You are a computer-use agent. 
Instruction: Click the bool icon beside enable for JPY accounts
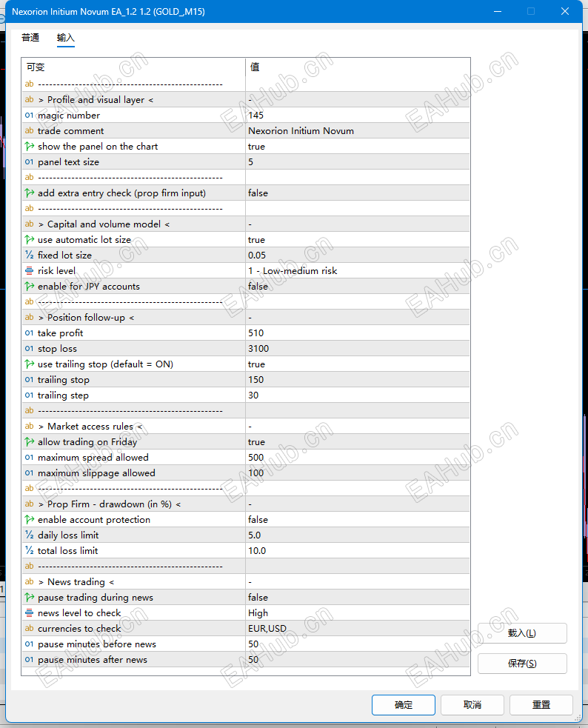pos(29,287)
